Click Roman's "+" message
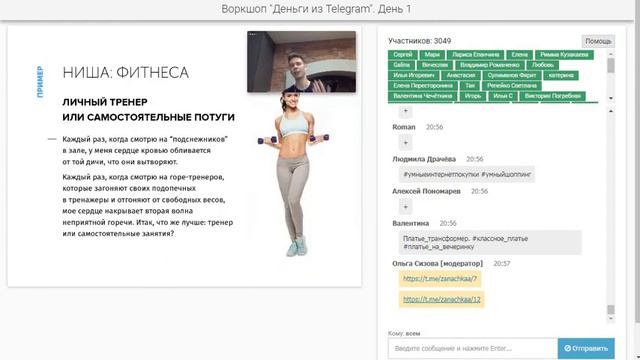 405,142
